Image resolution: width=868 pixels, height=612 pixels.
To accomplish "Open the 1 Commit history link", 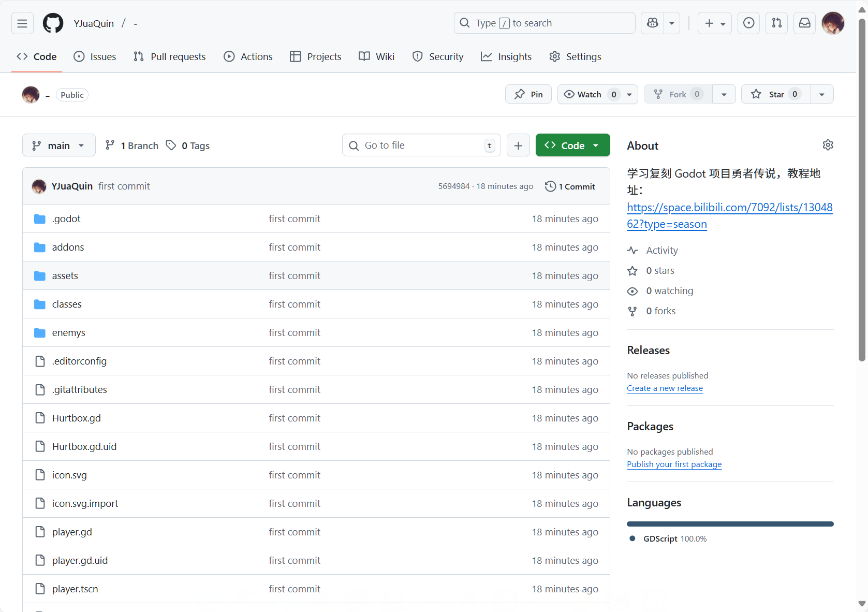I will click(570, 186).
